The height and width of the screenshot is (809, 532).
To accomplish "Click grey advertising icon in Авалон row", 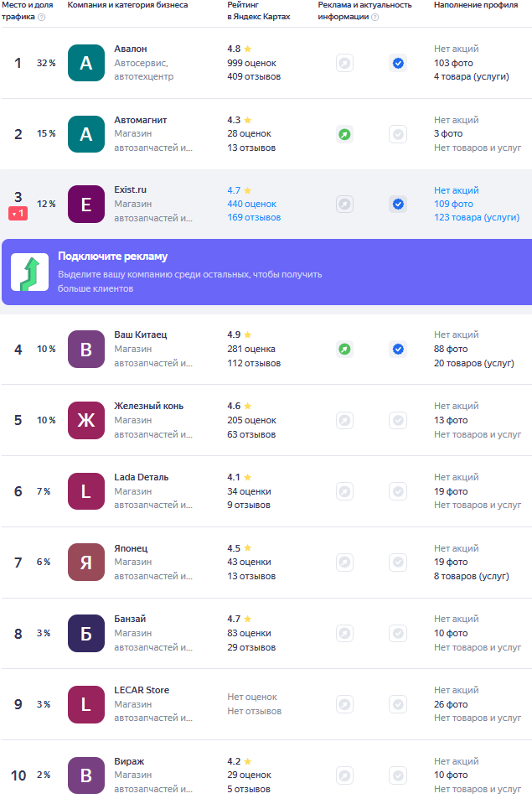I will click(x=344, y=63).
